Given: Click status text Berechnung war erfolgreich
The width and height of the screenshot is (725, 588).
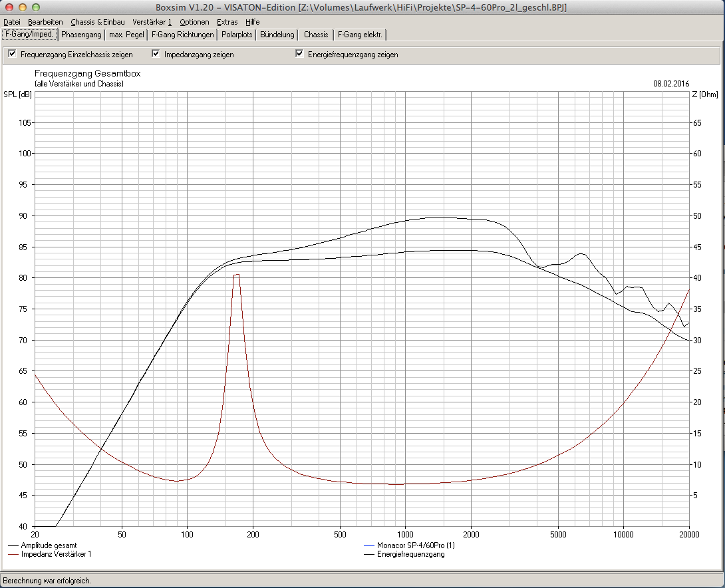Looking at the screenshot, I should (x=47, y=581).
